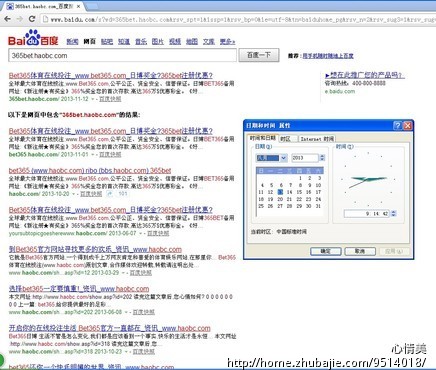Click the page icon in the address bar
436x370 pixels.
pyautogui.click(x=46, y=19)
